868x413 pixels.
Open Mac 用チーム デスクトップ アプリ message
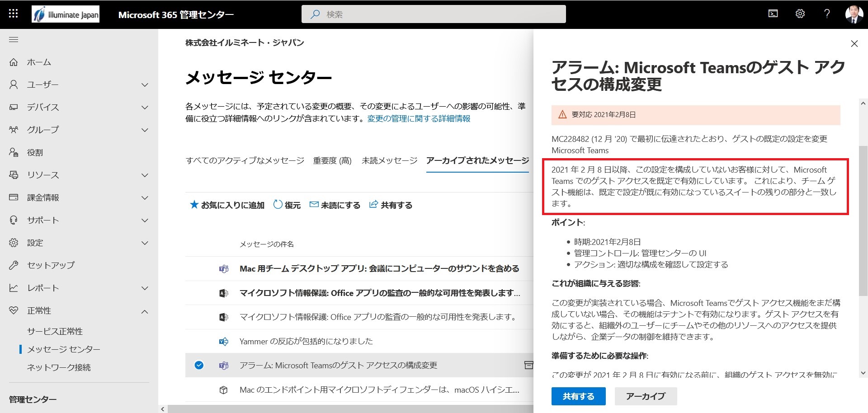pos(379,269)
